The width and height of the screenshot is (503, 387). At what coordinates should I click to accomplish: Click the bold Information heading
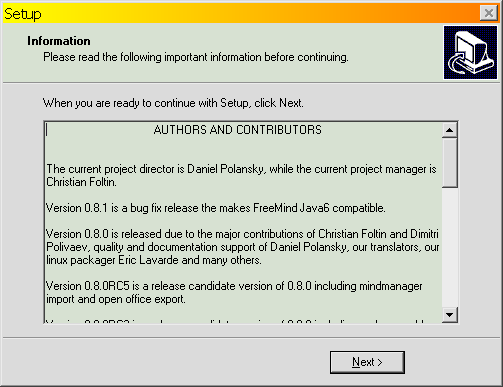click(x=59, y=41)
